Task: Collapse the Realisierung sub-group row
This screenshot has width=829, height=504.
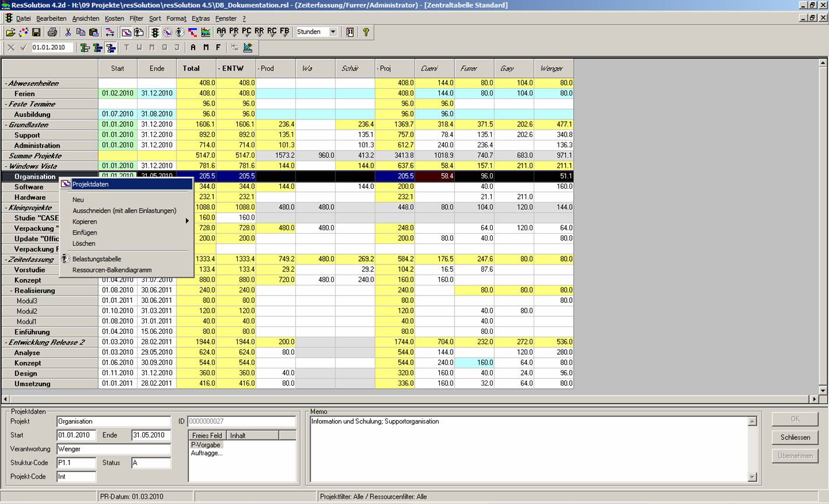Action: coord(12,291)
